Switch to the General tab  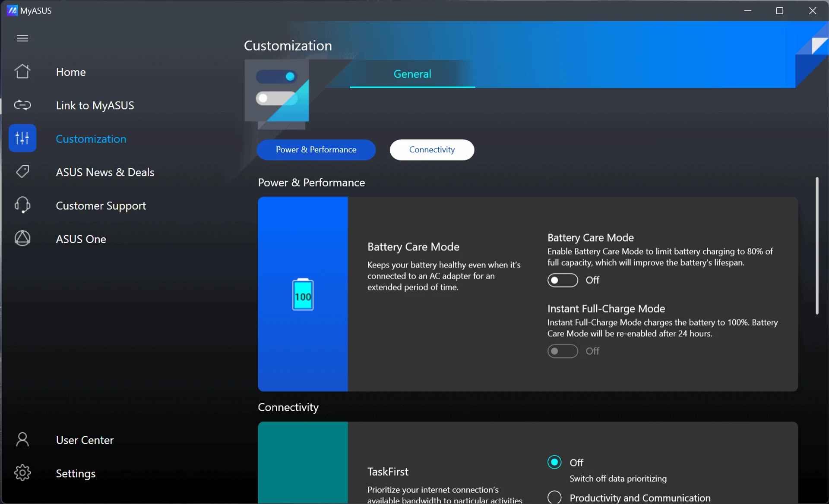pyautogui.click(x=412, y=74)
